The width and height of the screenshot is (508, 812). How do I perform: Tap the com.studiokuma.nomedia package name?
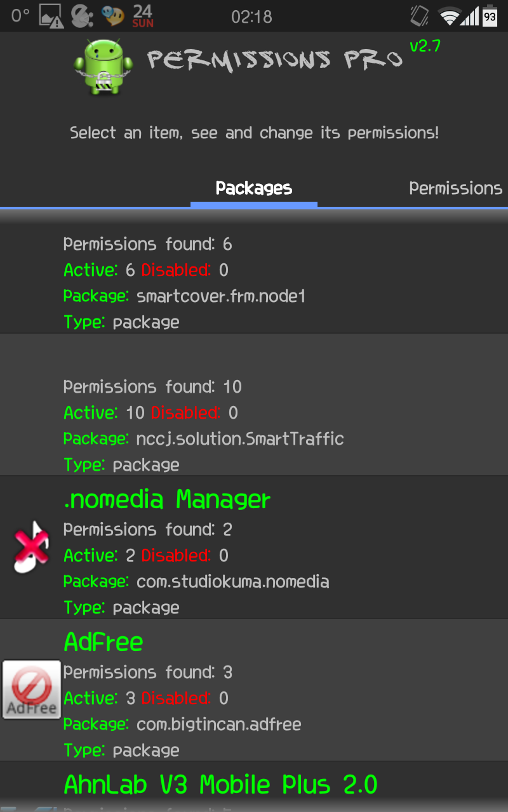(232, 581)
